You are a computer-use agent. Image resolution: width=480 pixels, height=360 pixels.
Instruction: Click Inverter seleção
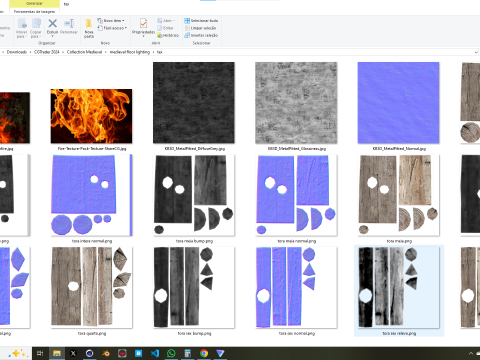(x=201, y=35)
